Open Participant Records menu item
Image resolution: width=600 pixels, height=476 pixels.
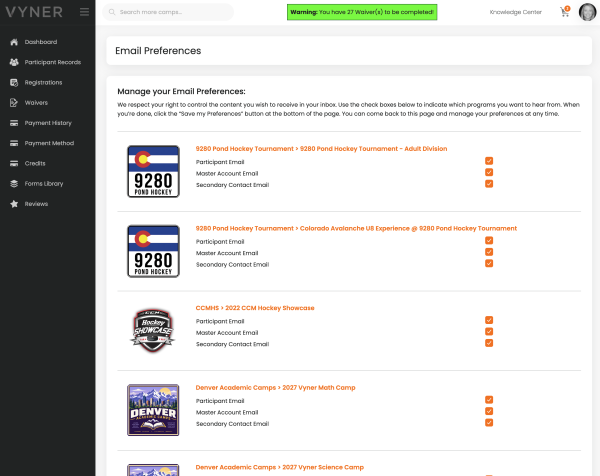point(53,62)
